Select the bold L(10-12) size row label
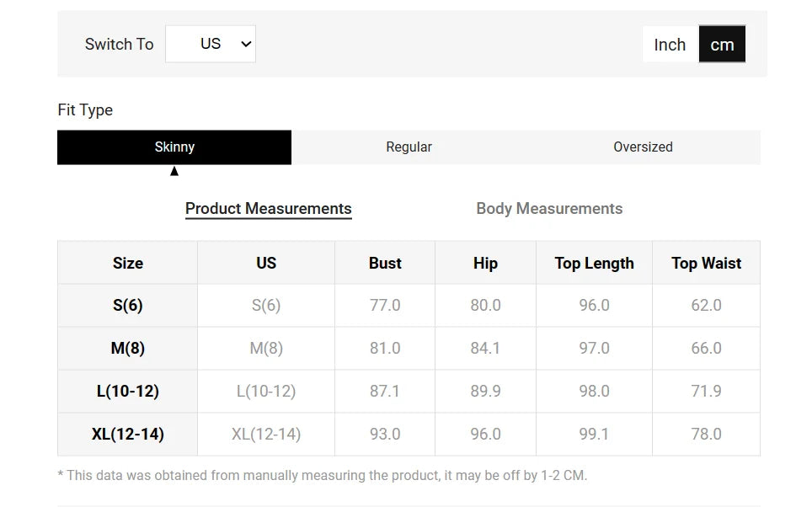The height and width of the screenshot is (507, 812). pyautogui.click(x=128, y=392)
